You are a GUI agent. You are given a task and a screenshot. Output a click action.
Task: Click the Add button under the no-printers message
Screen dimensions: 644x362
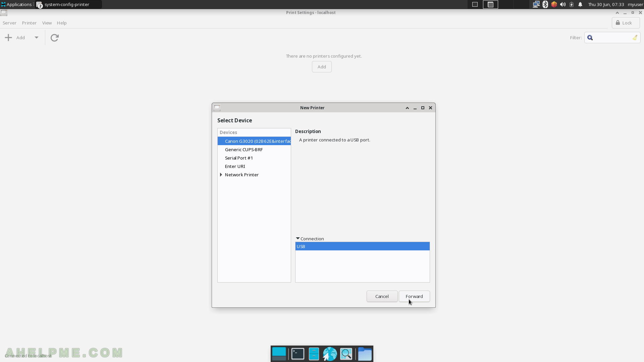pos(322,67)
